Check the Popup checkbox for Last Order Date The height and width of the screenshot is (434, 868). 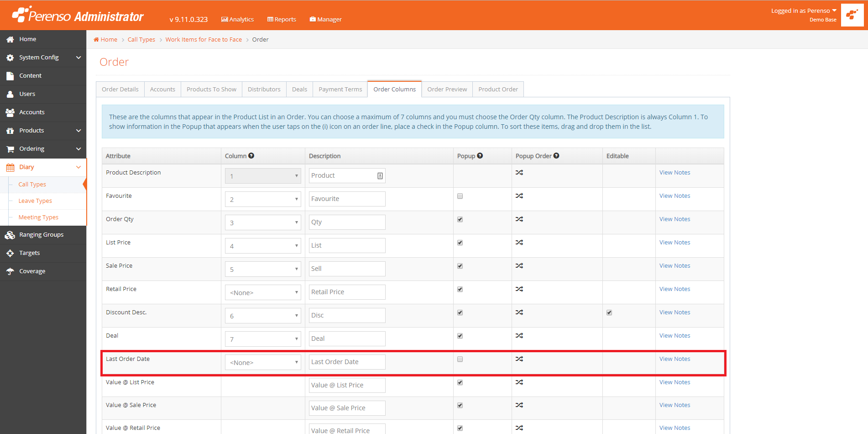(x=460, y=359)
